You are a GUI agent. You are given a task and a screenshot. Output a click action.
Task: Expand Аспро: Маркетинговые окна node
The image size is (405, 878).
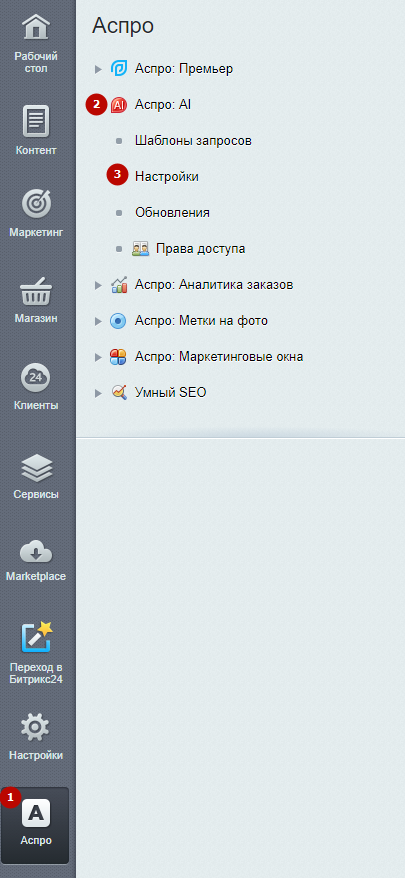[99, 357]
